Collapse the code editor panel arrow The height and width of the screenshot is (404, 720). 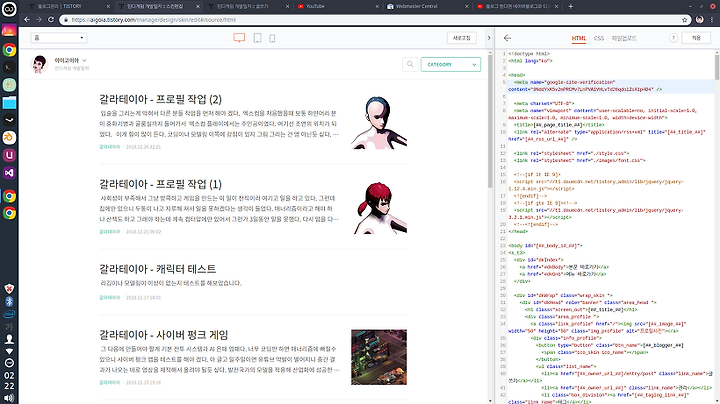pyautogui.click(x=489, y=38)
